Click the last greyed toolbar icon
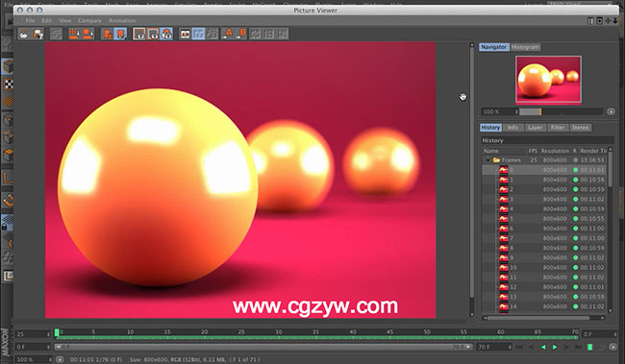 click(x=282, y=35)
